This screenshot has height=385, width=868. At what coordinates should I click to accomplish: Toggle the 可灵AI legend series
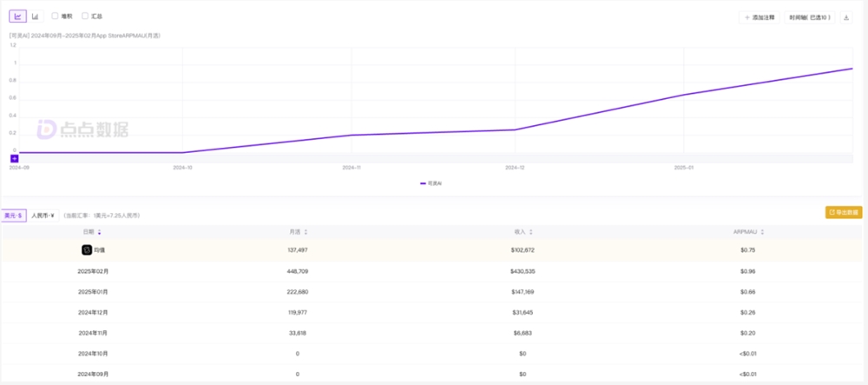click(x=431, y=183)
